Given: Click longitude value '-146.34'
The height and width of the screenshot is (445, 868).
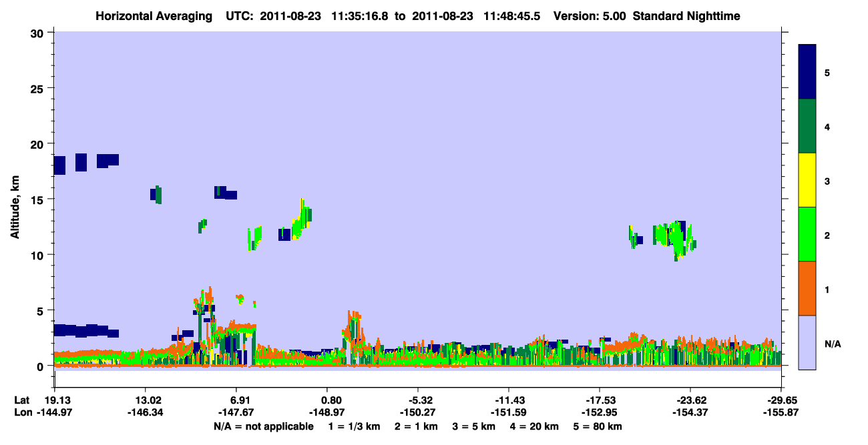Looking at the screenshot, I should (x=146, y=412).
